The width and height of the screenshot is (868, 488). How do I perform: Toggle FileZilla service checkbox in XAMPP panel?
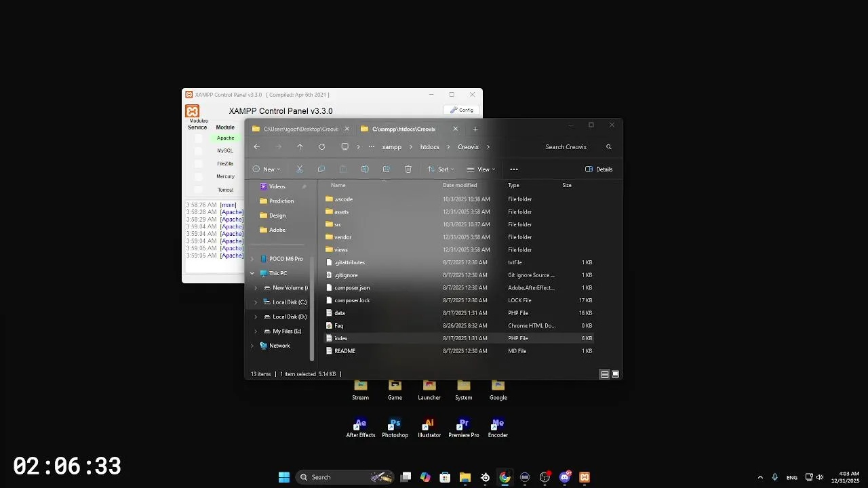tap(198, 164)
